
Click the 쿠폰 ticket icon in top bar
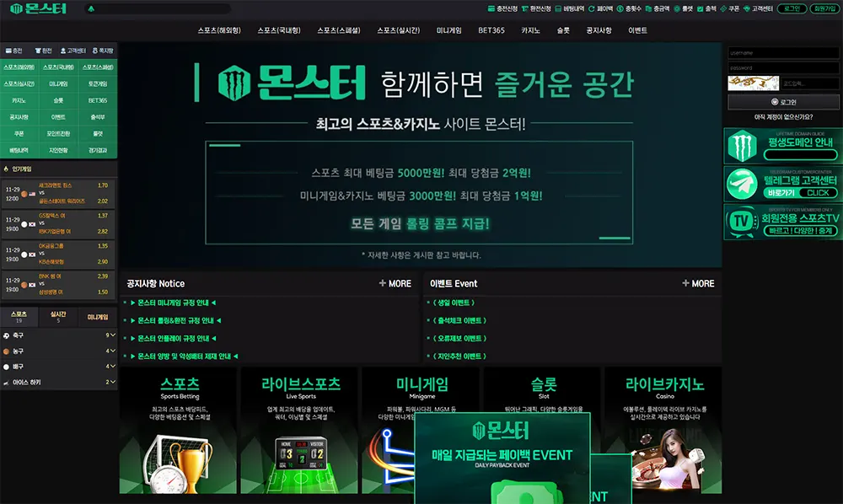pyautogui.click(x=723, y=8)
